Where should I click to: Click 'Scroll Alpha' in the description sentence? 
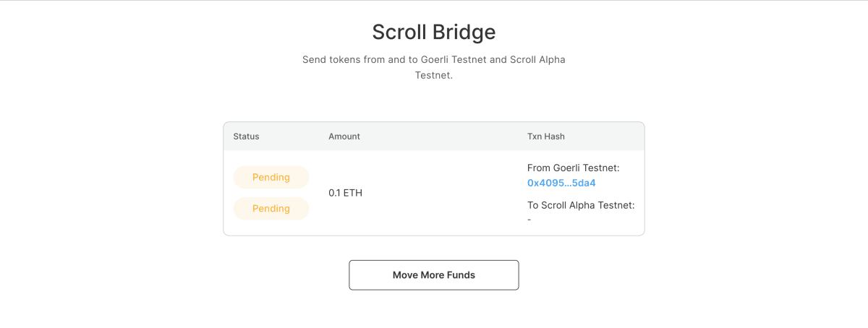pos(537,59)
